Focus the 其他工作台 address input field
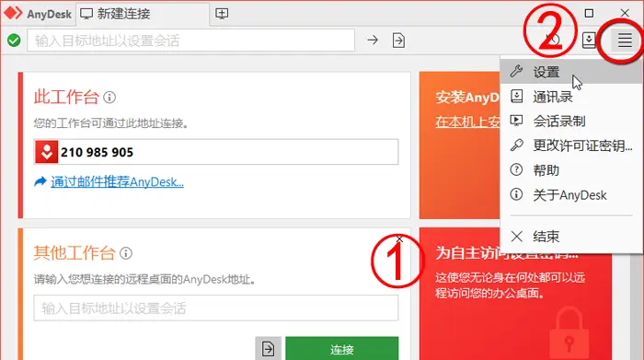 216,308
